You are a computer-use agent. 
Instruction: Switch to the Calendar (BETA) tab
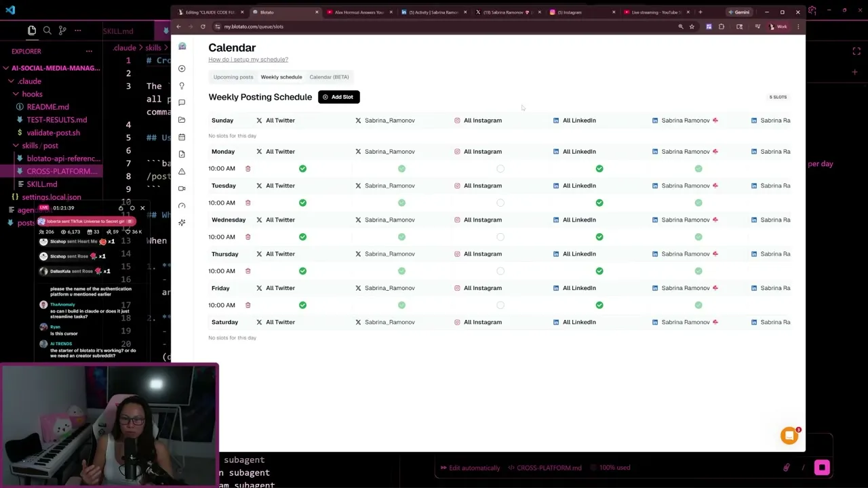click(329, 77)
